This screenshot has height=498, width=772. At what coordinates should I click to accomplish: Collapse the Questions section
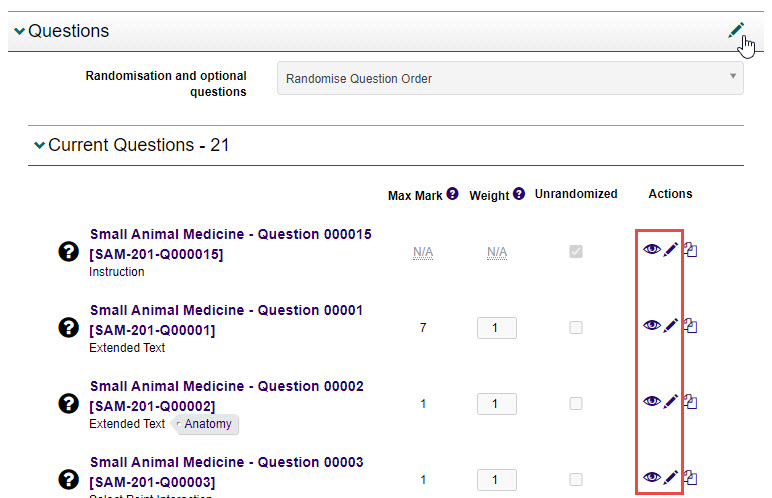pyautogui.click(x=19, y=32)
